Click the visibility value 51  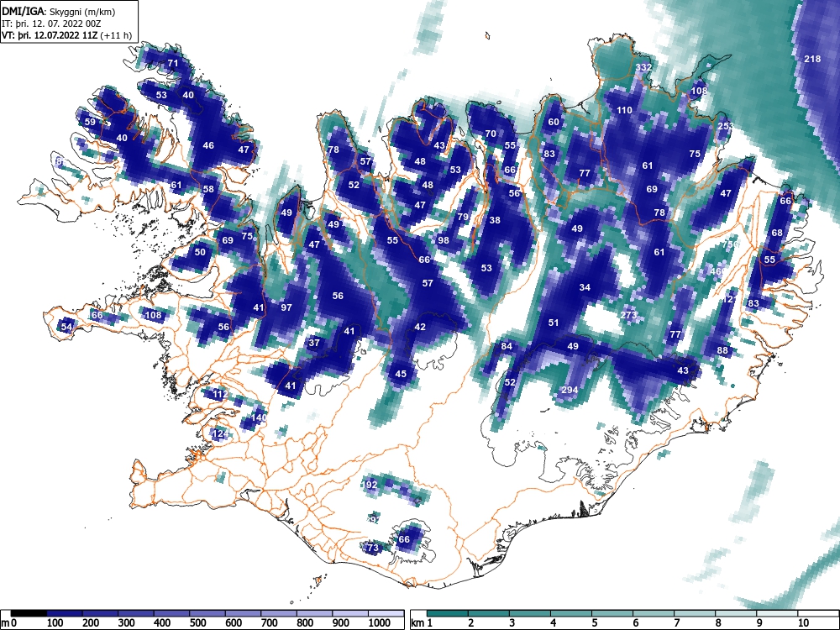[x=554, y=323]
